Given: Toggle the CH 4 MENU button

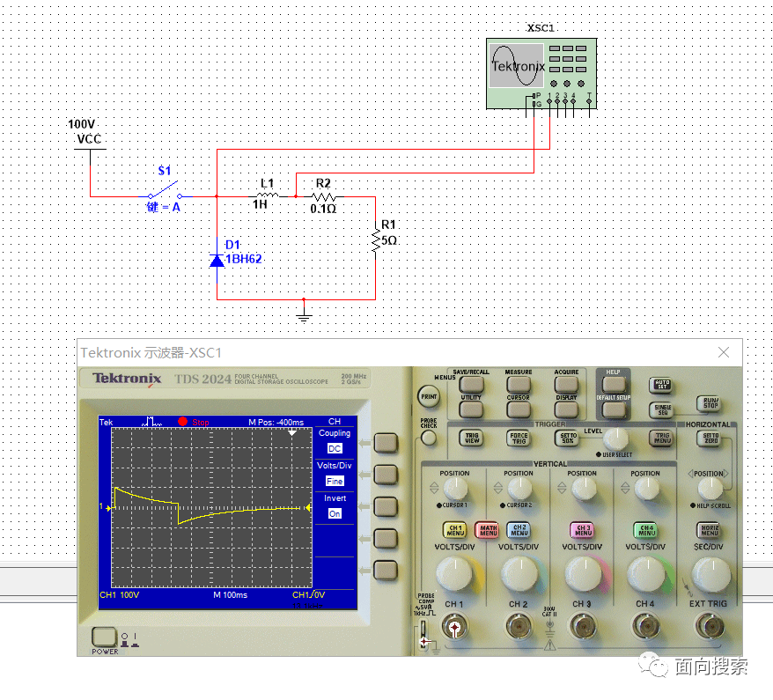Looking at the screenshot, I should (646, 530).
